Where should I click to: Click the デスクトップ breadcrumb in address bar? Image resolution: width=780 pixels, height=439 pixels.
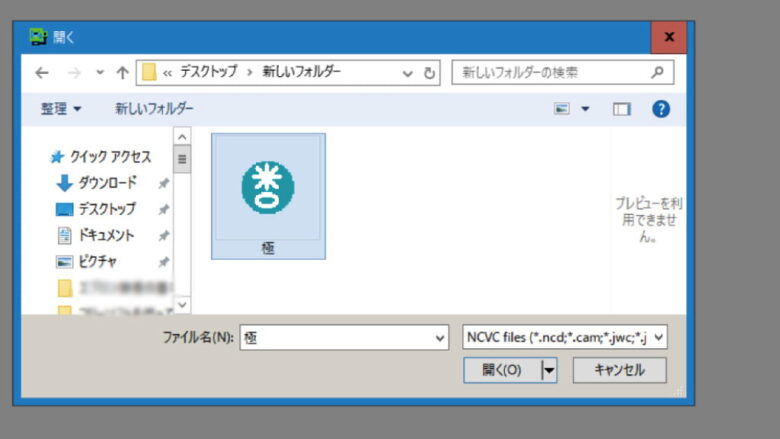pyautogui.click(x=208, y=72)
